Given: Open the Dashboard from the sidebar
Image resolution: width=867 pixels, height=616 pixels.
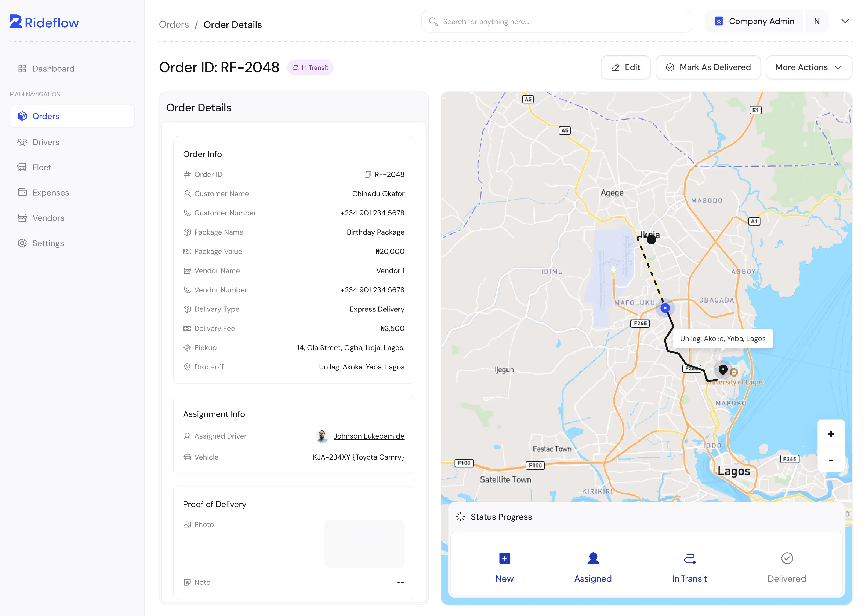Looking at the screenshot, I should pos(53,69).
